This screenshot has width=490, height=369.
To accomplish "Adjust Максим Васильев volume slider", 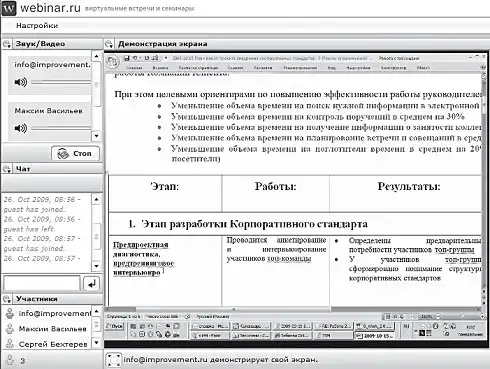I will [61, 128].
